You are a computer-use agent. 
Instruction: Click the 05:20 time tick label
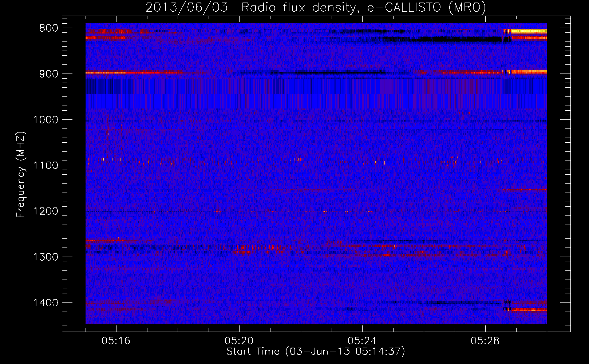239,341
